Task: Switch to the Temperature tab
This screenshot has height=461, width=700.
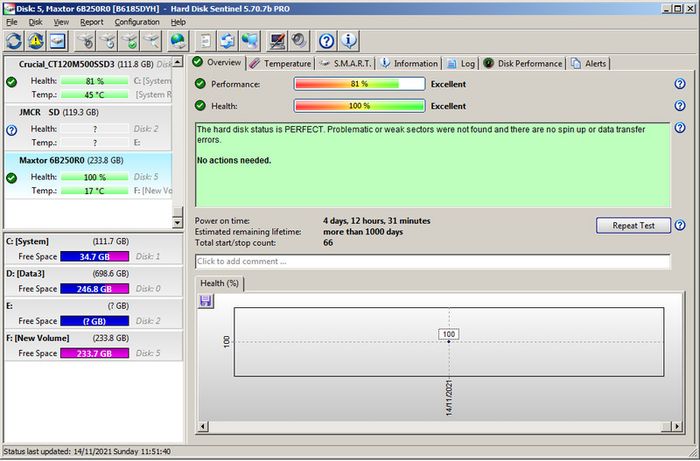Action: pyautogui.click(x=280, y=63)
